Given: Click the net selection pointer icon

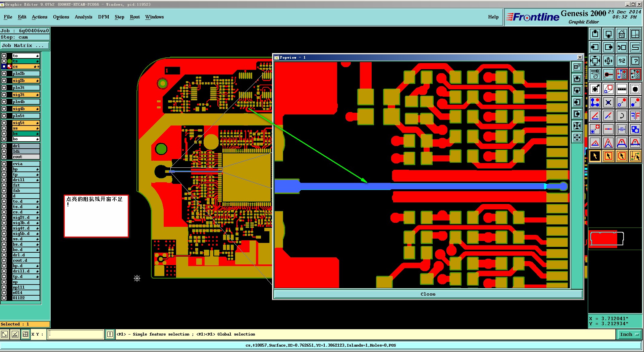Looking at the screenshot, I should (635, 156).
